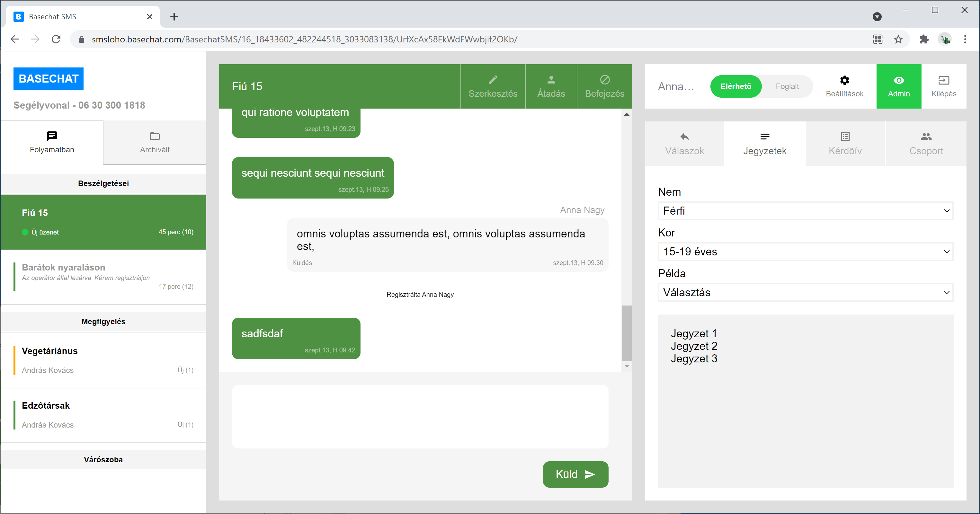The width and height of the screenshot is (980, 514).
Task: Toggle the Admin eye view
Action: tap(899, 80)
